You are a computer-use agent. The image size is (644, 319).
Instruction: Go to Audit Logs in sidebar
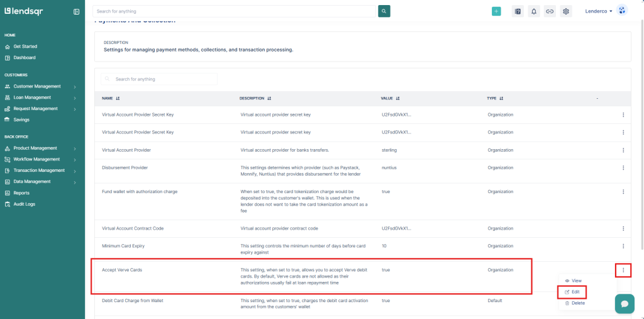(x=24, y=204)
